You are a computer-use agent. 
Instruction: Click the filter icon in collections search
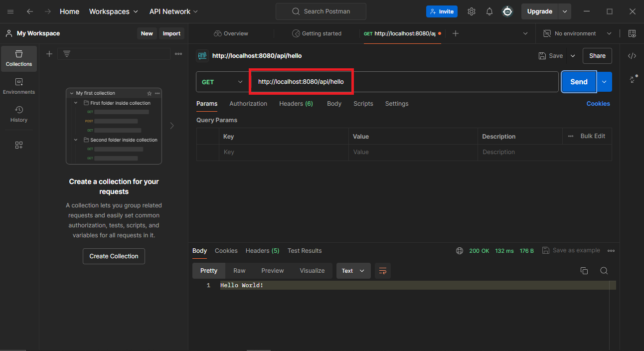(67, 54)
